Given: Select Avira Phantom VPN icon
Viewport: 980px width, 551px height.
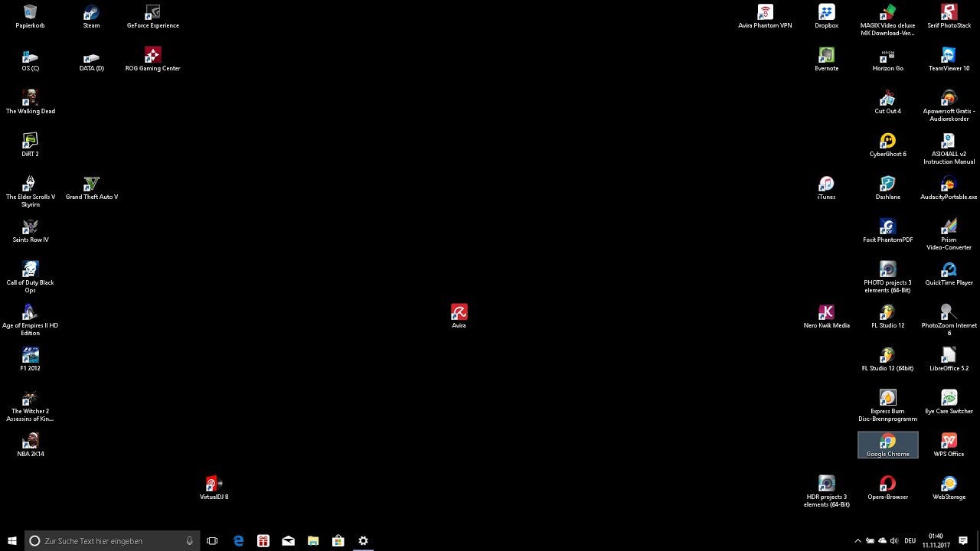Looking at the screenshot, I should pos(765,17).
